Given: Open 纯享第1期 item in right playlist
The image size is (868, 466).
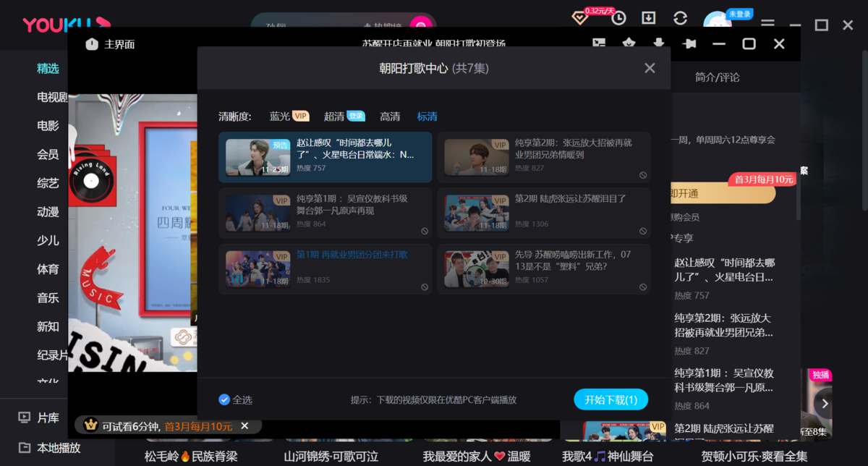Looking at the screenshot, I should point(725,389).
